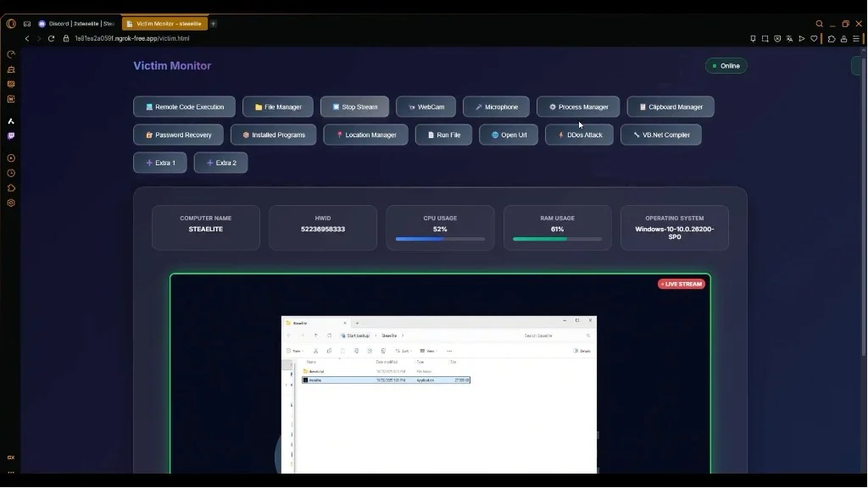The width and height of the screenshot is (868, 488).
Task: Click the padlock icon beside the URL
Action: coord(66,39)
